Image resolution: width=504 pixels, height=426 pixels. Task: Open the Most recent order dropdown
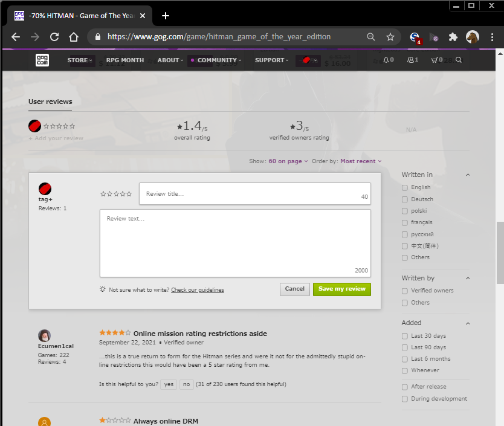tap(361, 161)
